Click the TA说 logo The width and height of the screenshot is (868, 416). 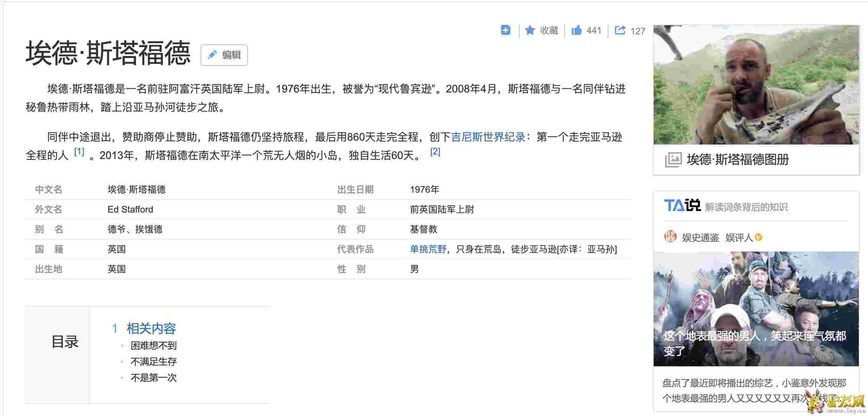pos(682,206)
